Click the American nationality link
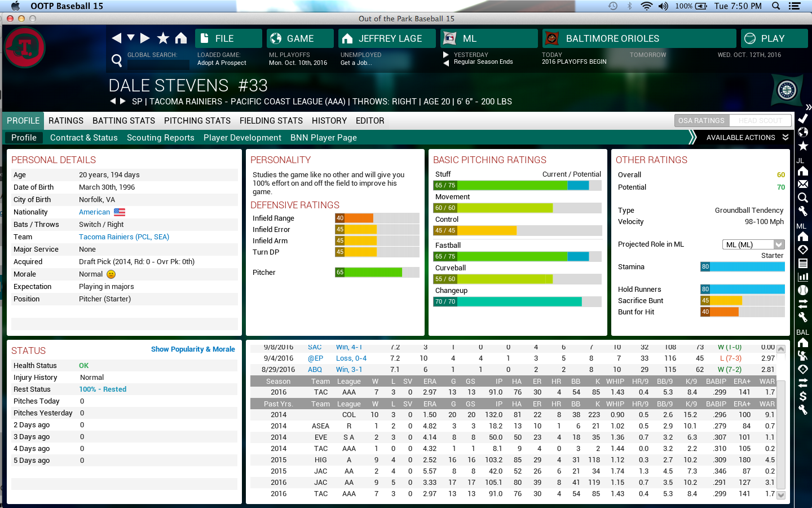Image resolution: width=812 pixels, height=508 pixels. tap(95, 212)
